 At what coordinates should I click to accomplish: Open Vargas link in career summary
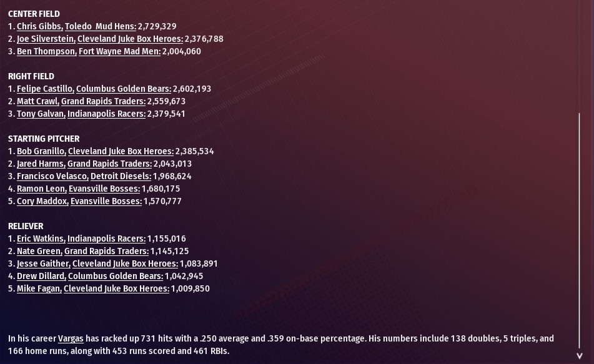pos(71,338)
